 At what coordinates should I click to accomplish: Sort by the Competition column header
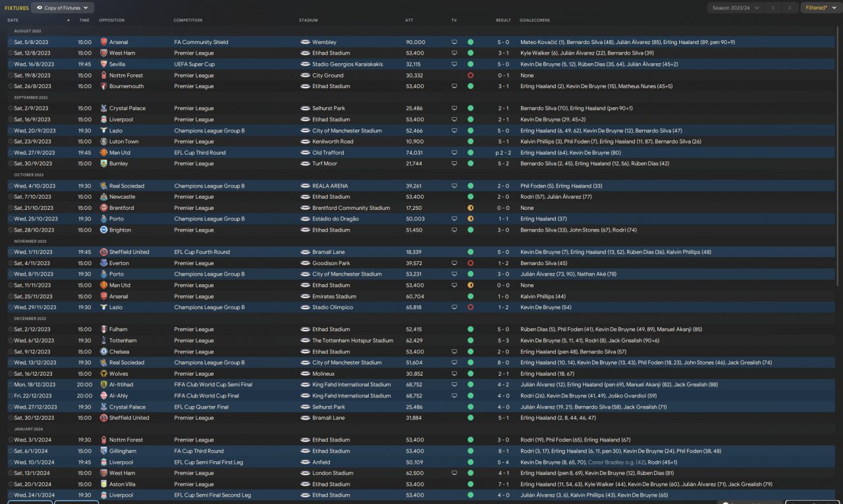pyautogui.click(x=188, y=20)
